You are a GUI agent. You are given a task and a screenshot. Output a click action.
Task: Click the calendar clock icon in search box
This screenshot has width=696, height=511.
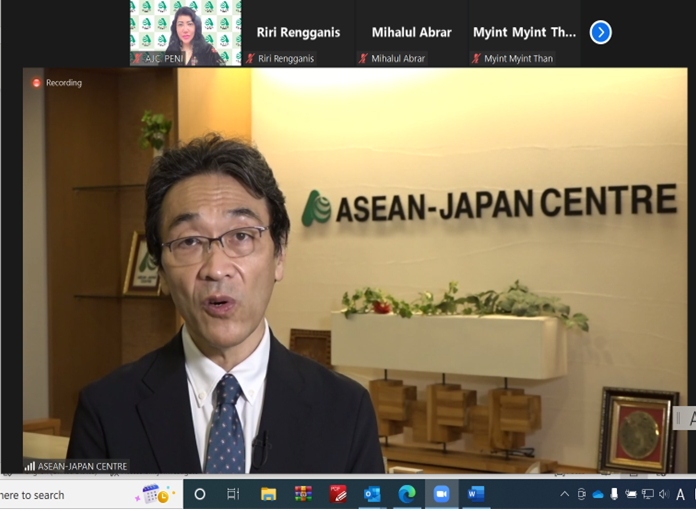pyautogui.click(x=154, y=494)
